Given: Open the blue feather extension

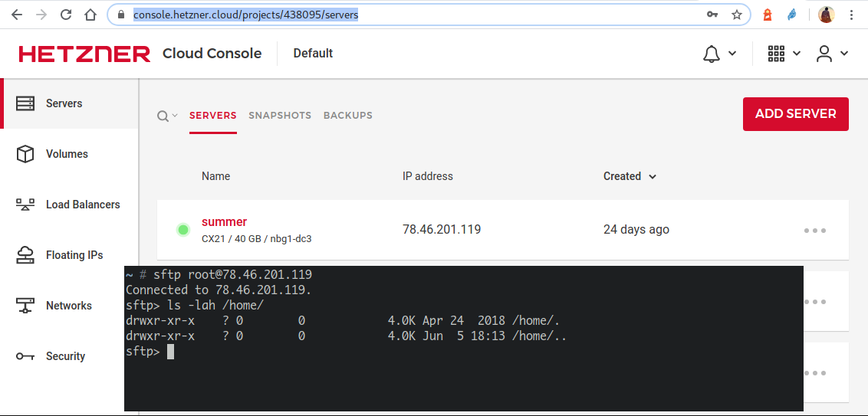Looking at the screenshot, I should click(792, 15).
